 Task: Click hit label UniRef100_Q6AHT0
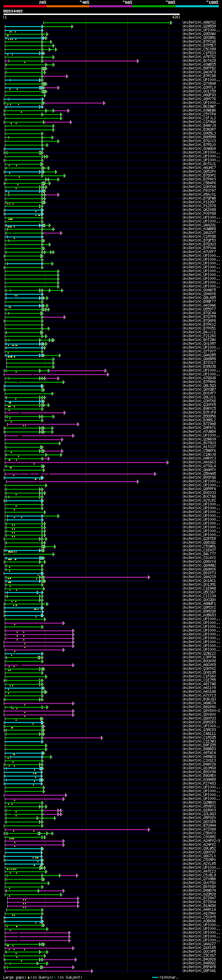click(199, 470)
